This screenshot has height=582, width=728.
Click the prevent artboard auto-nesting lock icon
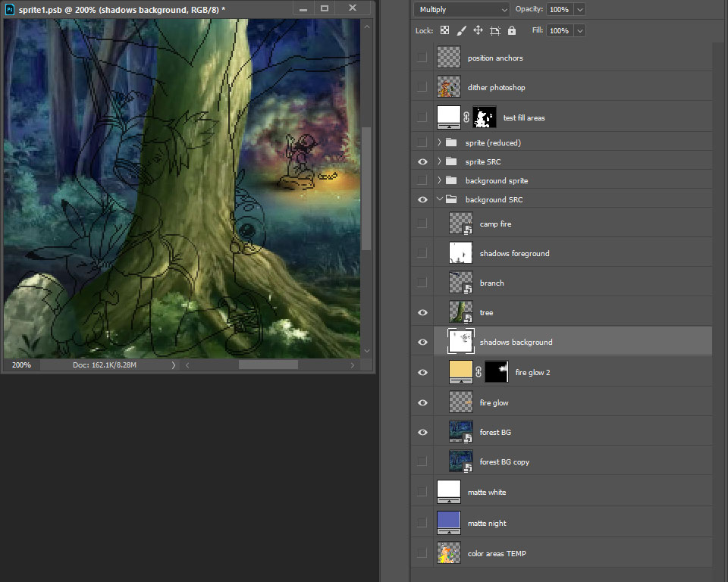pos(495,31)
